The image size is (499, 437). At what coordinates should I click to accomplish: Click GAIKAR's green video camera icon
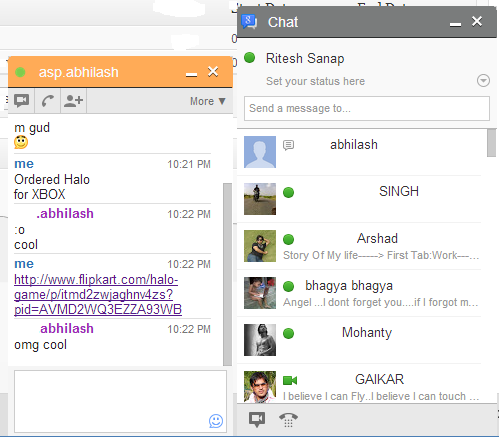(x=290, y=380)
